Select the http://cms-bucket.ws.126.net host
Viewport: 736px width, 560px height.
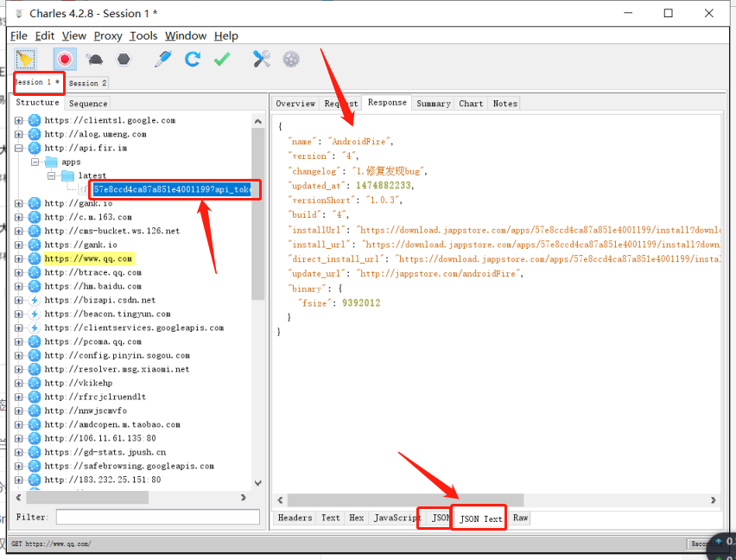(112, 231)
